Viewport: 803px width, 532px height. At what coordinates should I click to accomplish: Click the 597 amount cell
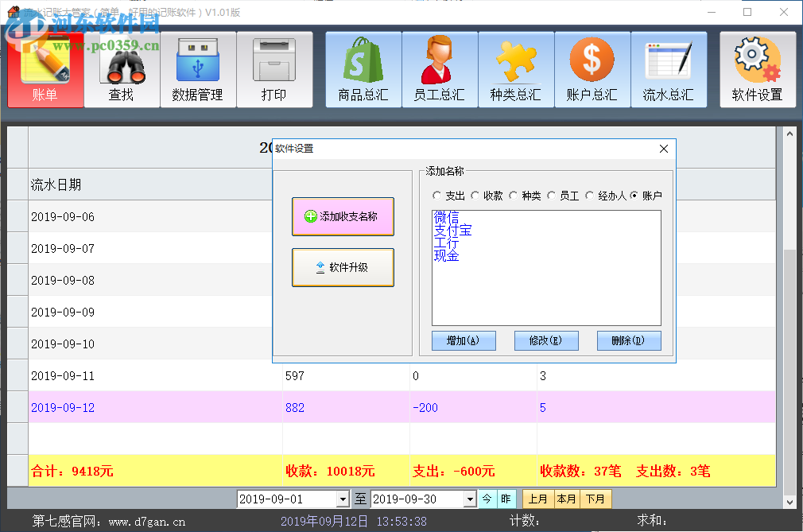[346, 376]
